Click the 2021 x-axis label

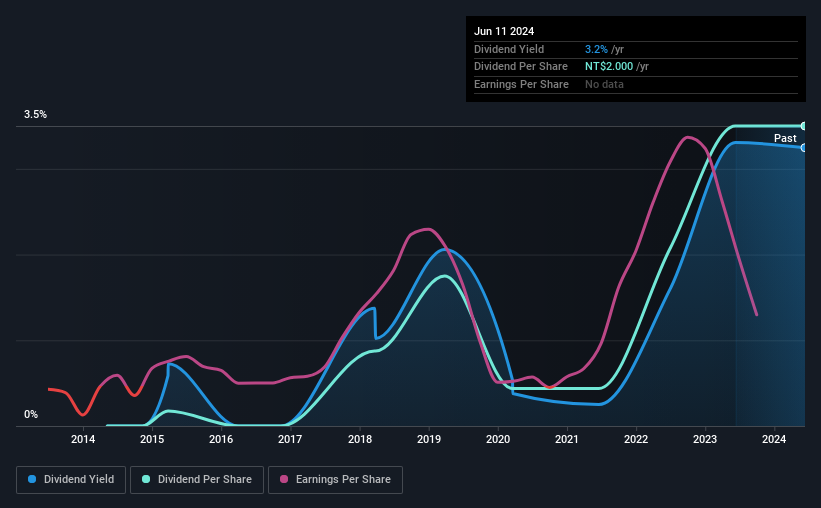pos(567,439)
